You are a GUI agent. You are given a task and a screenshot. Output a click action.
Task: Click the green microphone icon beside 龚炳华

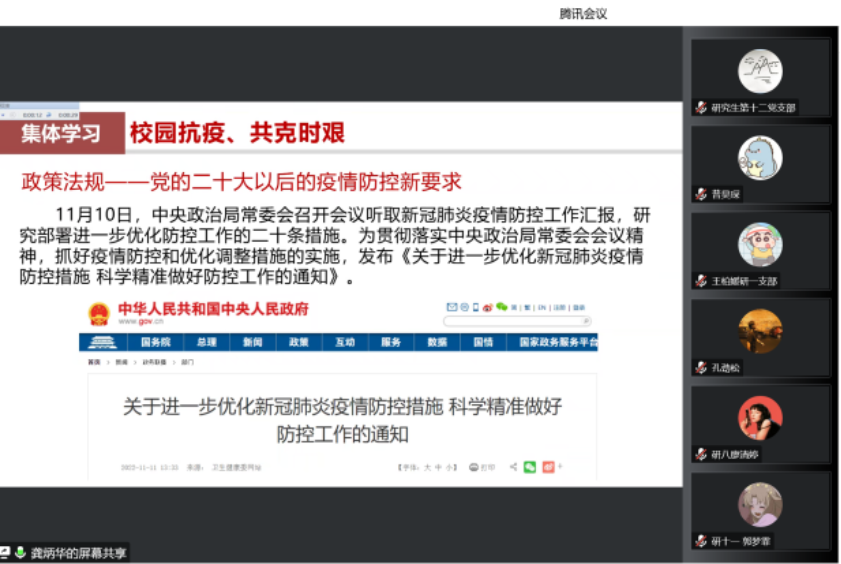[20, 553]
